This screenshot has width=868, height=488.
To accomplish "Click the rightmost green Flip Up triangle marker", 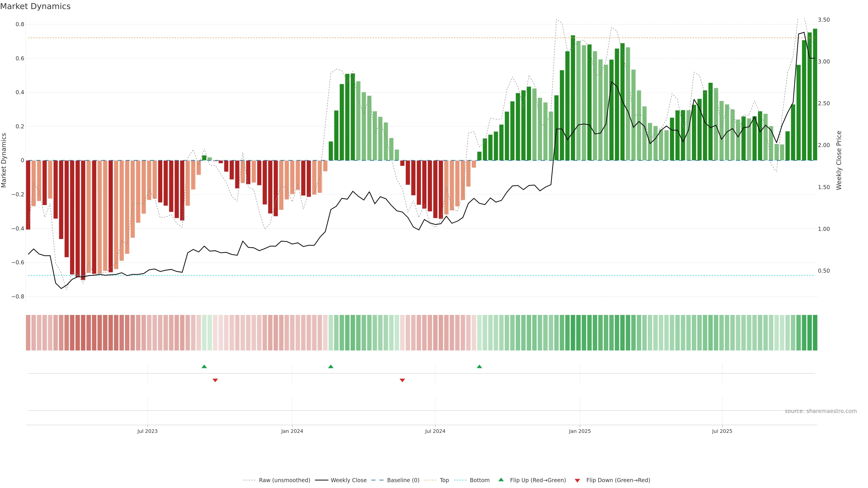I will pyautogui.click(x=479, y=366).
